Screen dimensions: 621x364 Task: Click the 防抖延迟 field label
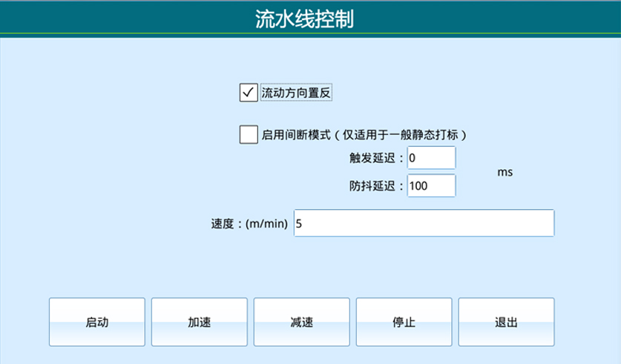pyautogui.click(x=377, y=186)
